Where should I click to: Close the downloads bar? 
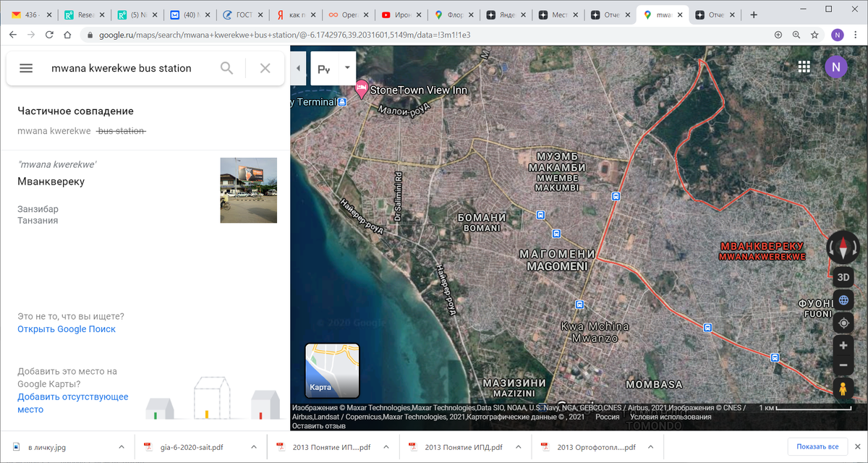point(856,447)
